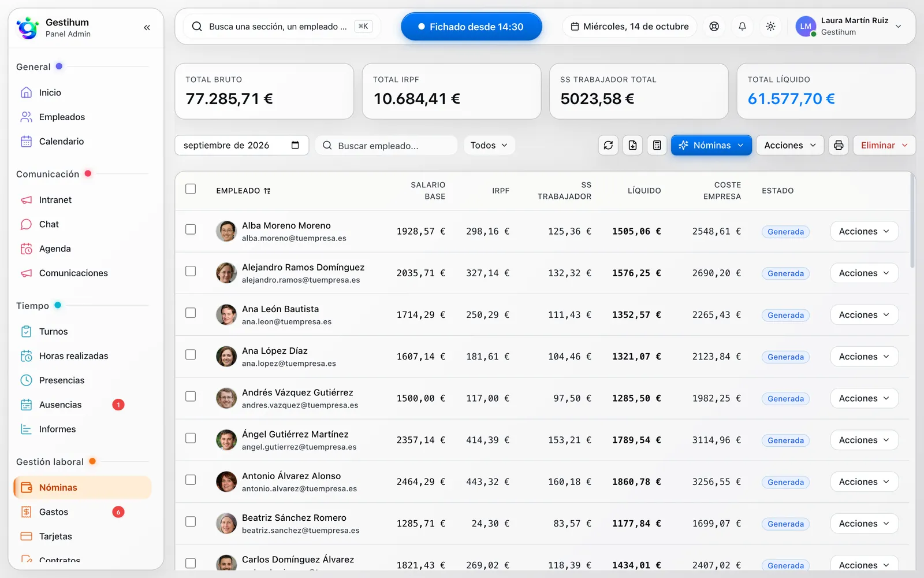Click the LM user avatar
Viewport: 924px width, 578px height.
coord(806,27)
